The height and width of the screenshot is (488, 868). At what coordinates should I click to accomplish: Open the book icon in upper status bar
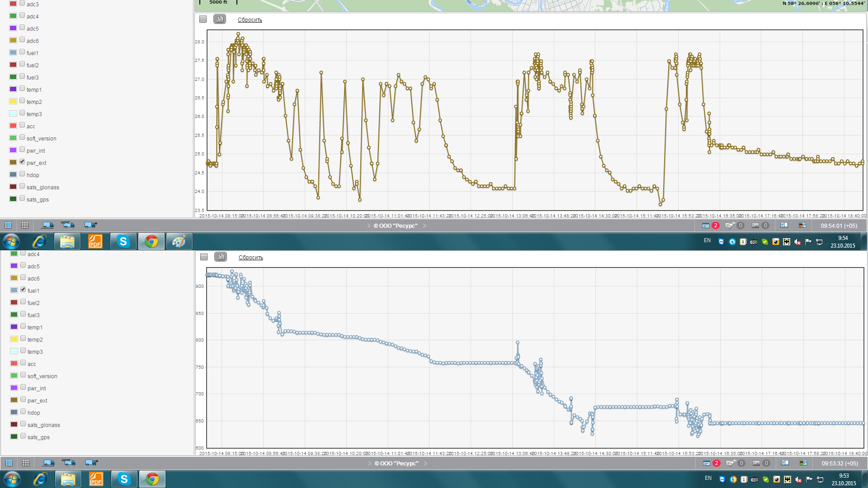click(x=784, y=225)
